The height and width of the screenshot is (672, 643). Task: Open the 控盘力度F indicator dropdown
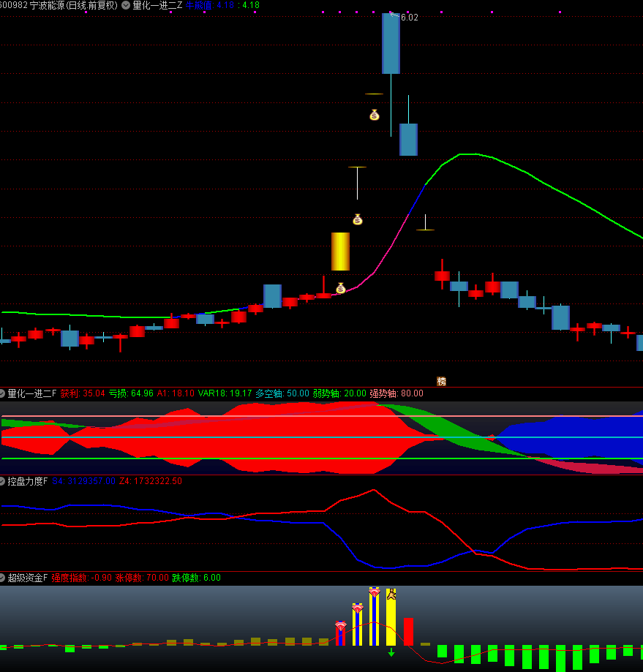coord(3,481)
